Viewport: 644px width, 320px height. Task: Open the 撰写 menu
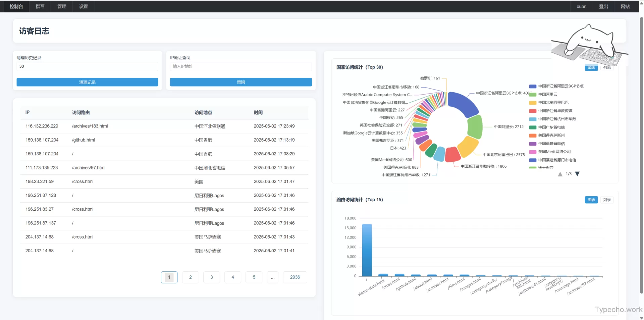point(40,6)
